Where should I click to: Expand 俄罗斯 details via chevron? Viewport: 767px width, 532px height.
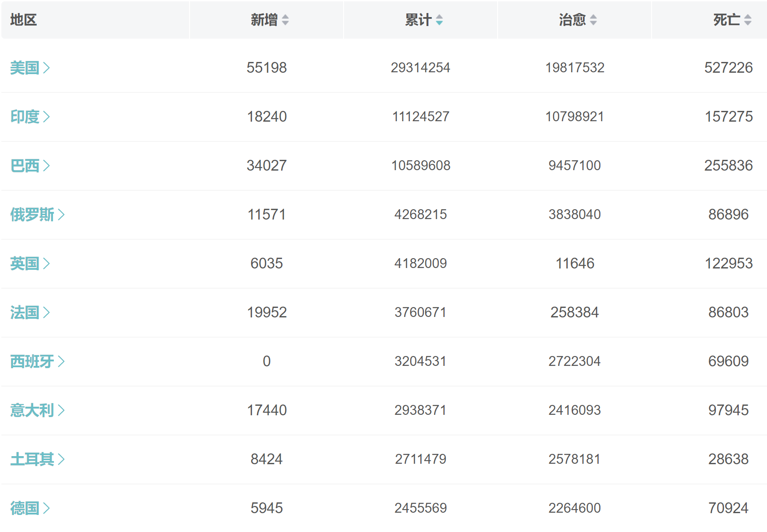61,215
